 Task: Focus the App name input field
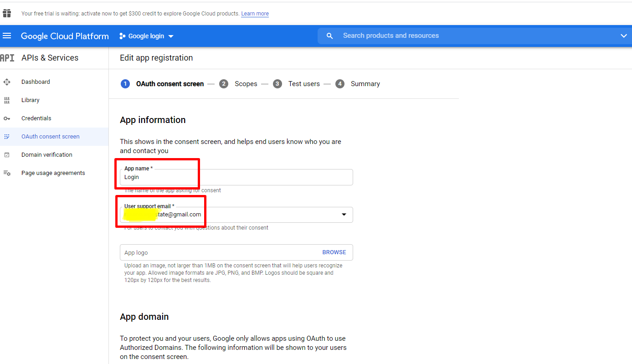tap(236, 177)
